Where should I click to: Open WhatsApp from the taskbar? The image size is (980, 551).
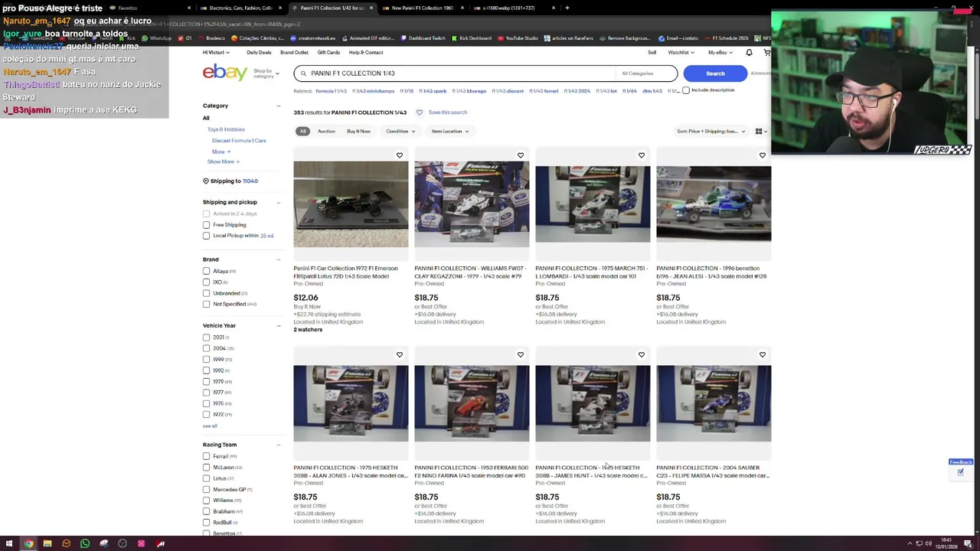[x=85, y=543]
